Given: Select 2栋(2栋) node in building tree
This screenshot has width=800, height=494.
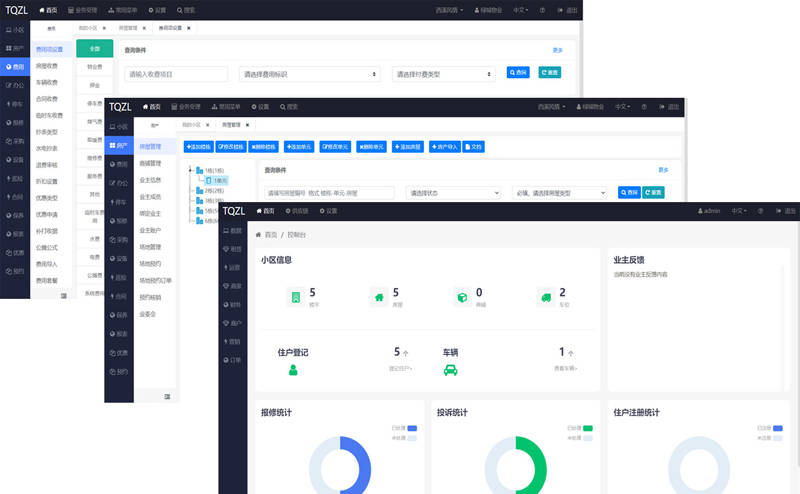Looking at the screenshot, I should 210,190.
